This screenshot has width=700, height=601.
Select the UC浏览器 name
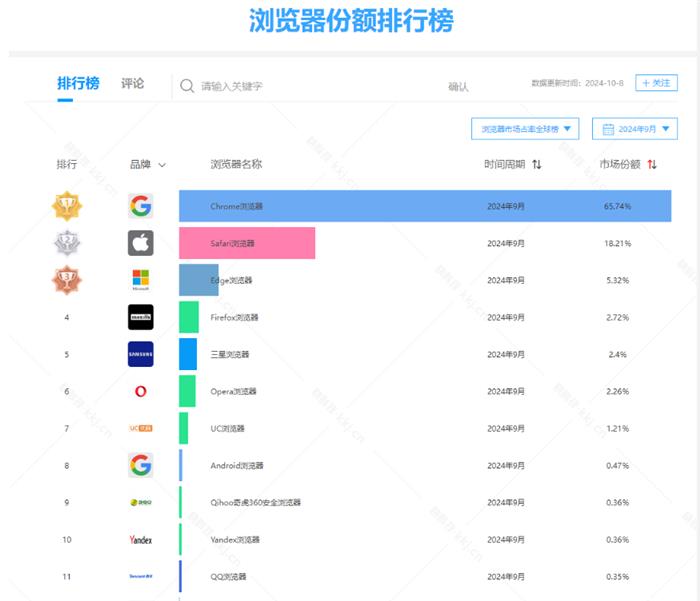point(227,429)
